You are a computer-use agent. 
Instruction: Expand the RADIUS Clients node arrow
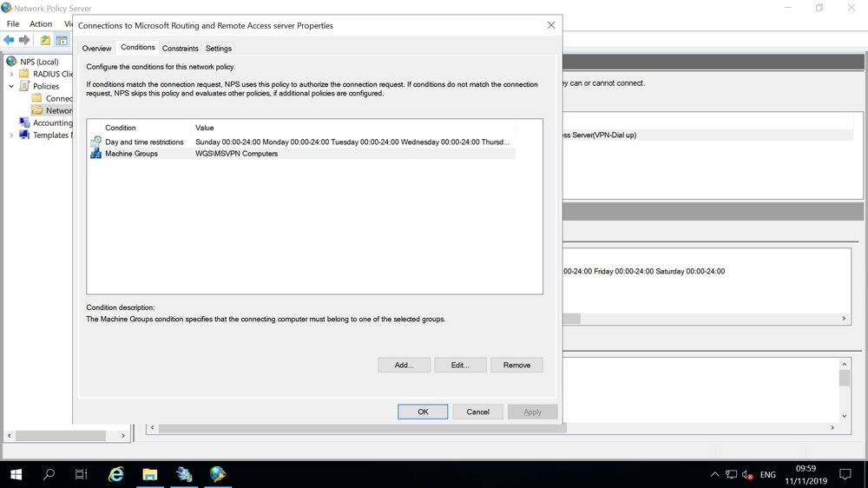point(11,74)
